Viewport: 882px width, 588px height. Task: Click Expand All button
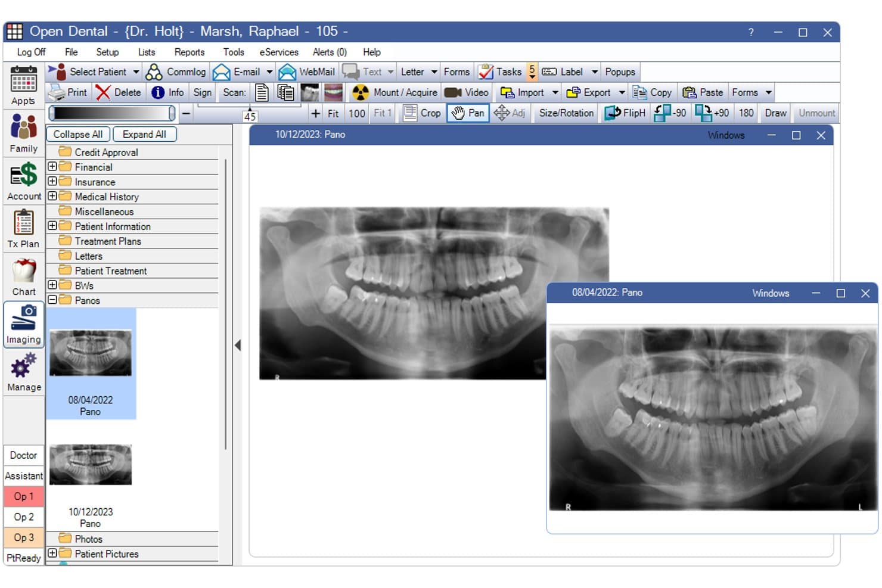pos(145,134)
